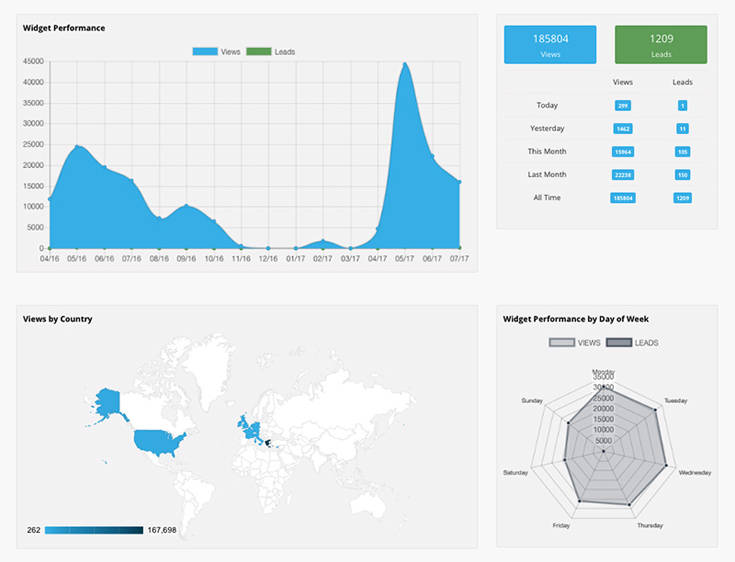This screenshot has height=562, width=735.
Task: Click the 05/16 data point on Views chart
Action: pos(77,147)
